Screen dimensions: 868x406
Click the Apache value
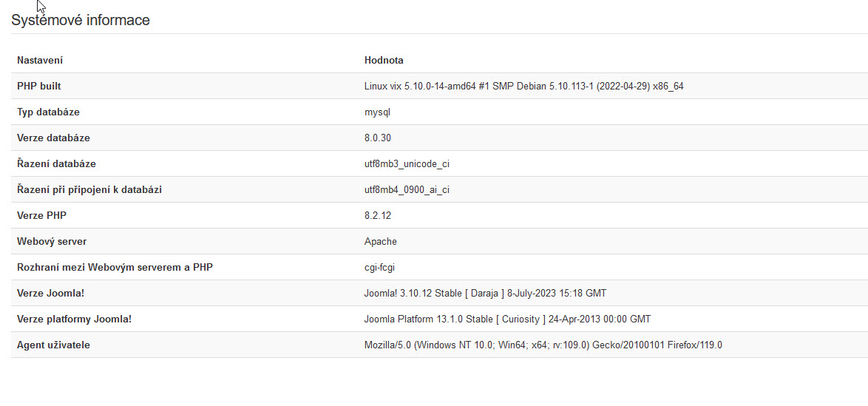click(380, 242)
